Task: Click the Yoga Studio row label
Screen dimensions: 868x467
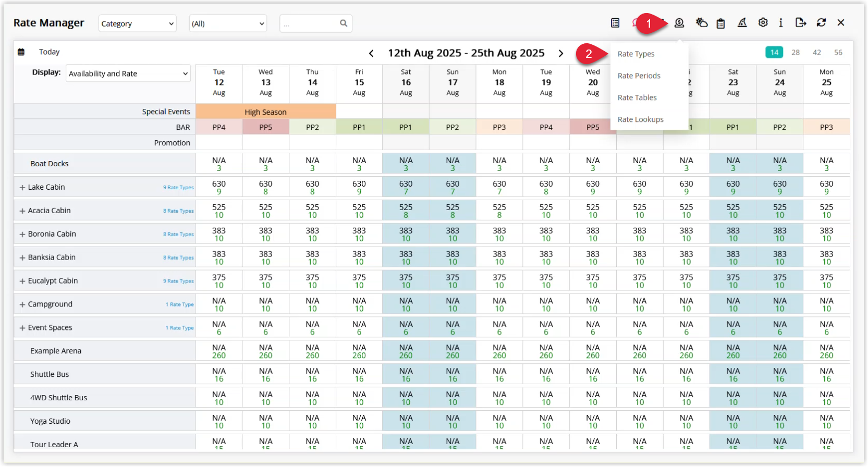Action: (x=50, y=421)
